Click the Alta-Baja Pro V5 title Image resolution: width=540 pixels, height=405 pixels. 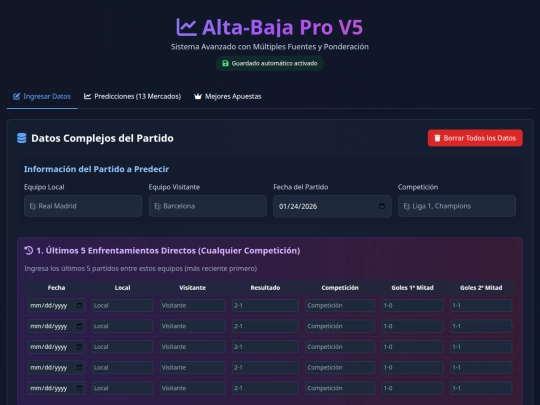point(282,27)
